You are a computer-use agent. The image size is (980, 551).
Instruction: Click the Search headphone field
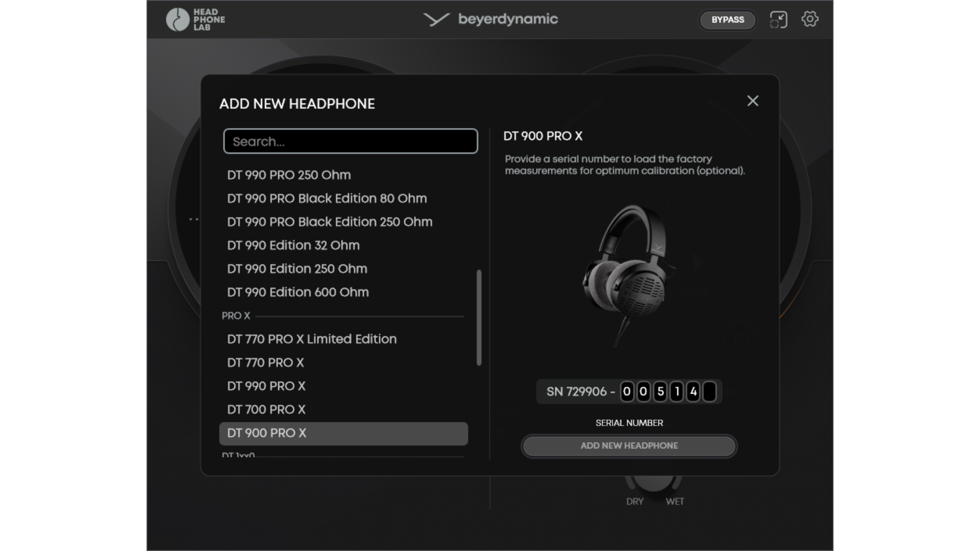click(351, 141)
